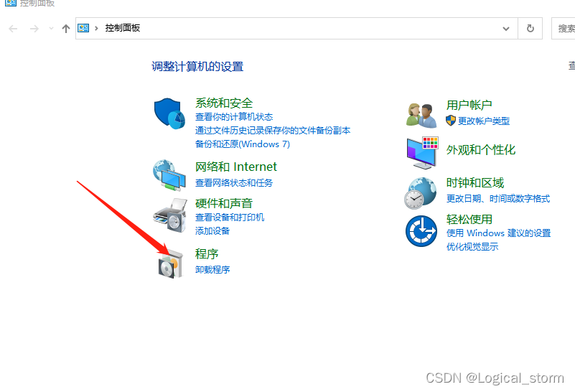Image resolution: width=575 pixels, height=392 pixels.
Task: Open the System and Security shield icon
Action: (169, 113)
